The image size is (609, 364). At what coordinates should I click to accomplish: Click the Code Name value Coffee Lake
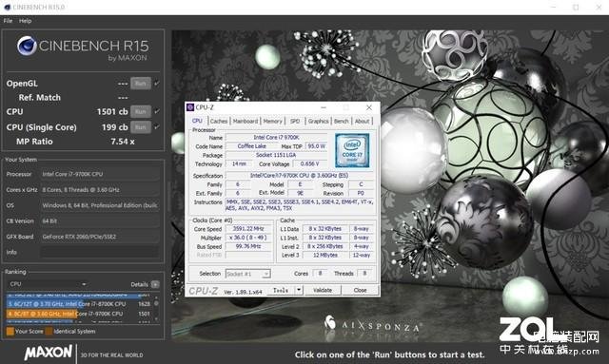[x=251, y=146]
